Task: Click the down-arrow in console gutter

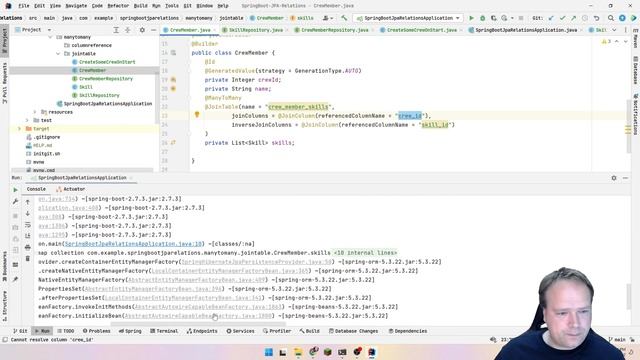Action: (x=28, y=213)
